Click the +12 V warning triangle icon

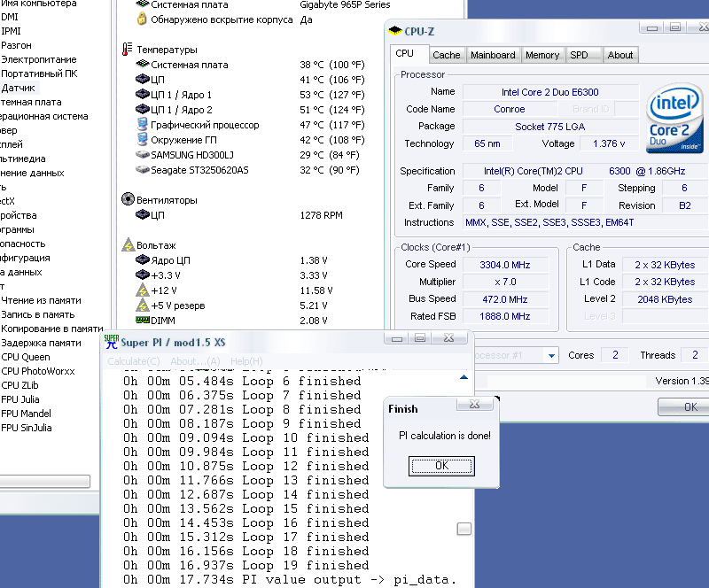[x=143, y=290]
